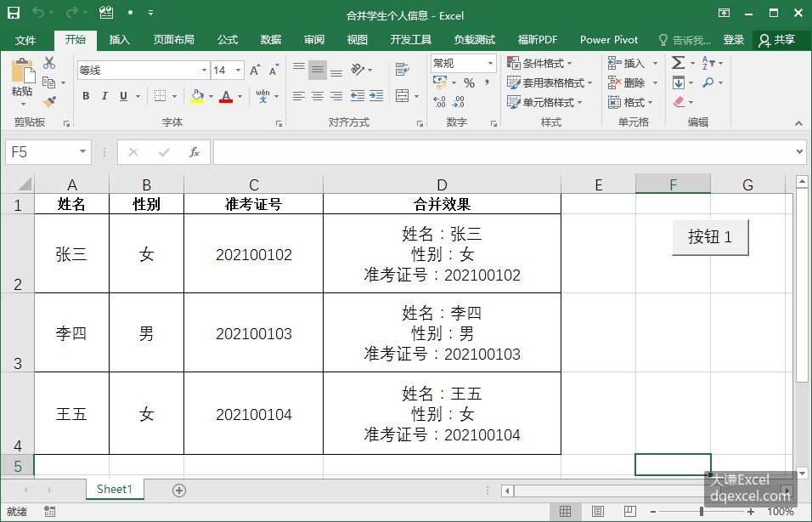812x522 pixels.
Task: Click the Wrap Text icon
Action: click(403, 70)
